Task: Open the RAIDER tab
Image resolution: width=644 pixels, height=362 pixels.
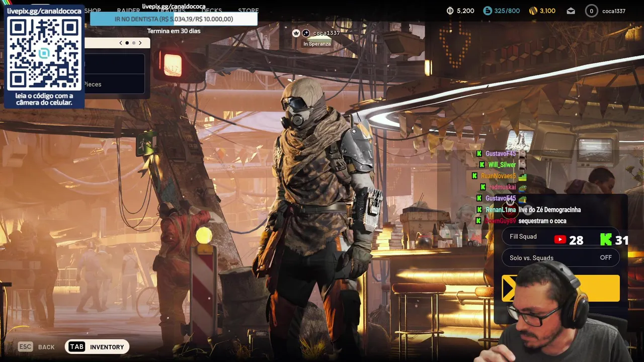Action: coord(128,11)
